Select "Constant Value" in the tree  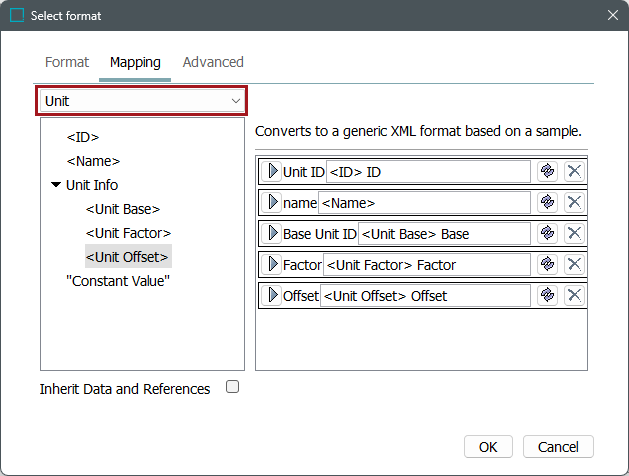[118, 281]
